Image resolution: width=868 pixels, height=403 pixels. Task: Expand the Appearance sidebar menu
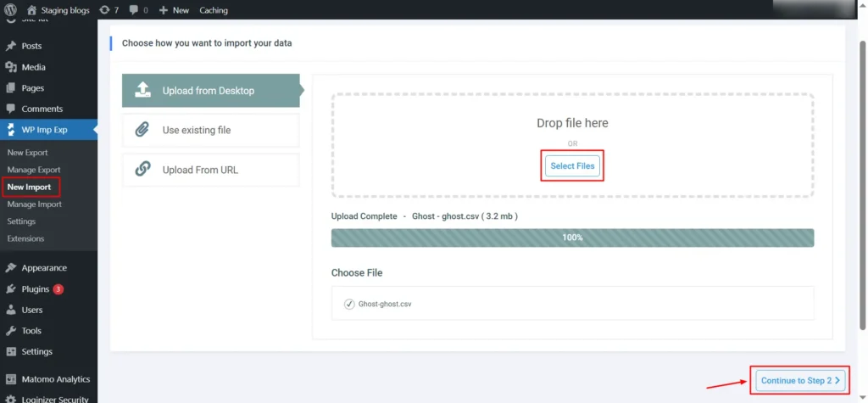[x=44, y=268]
